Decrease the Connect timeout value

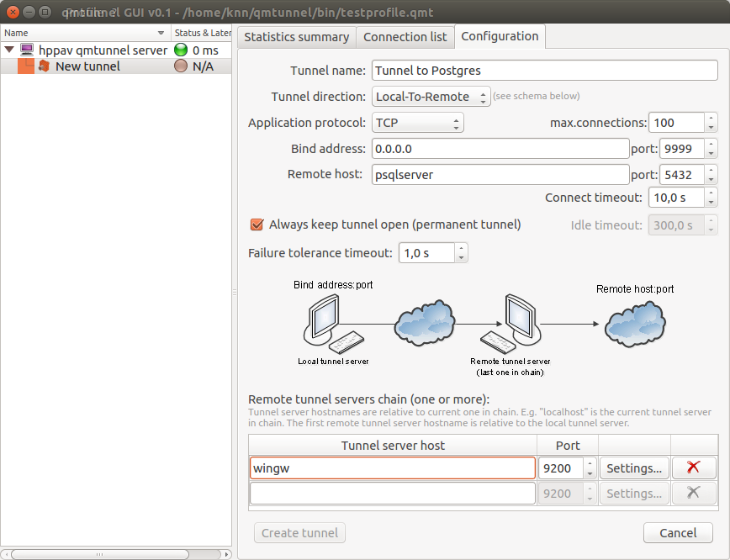(711, 203)
